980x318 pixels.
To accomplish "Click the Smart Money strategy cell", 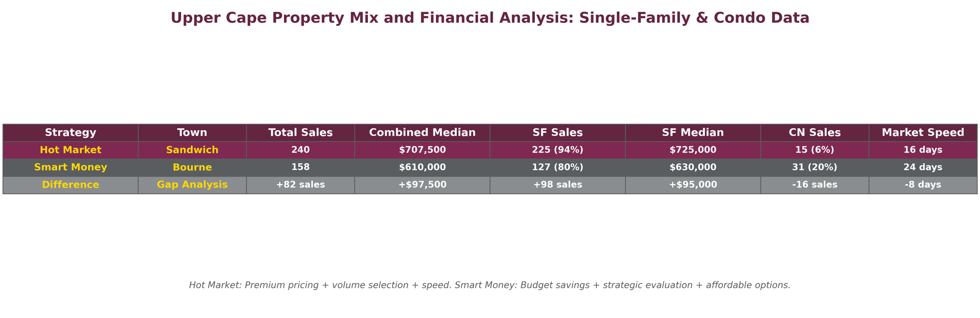I will 70,167.
